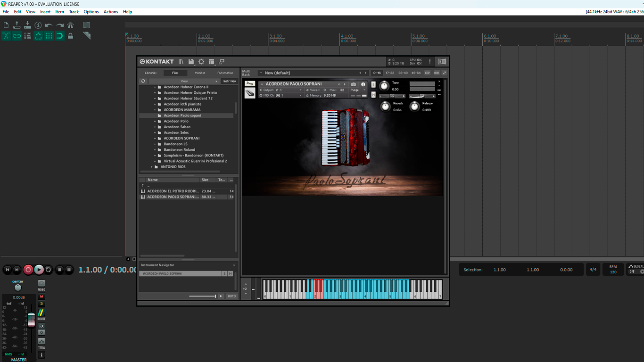
Task: Click Kontakt workspace layout icon in header
Action: (x=212, y=62)
